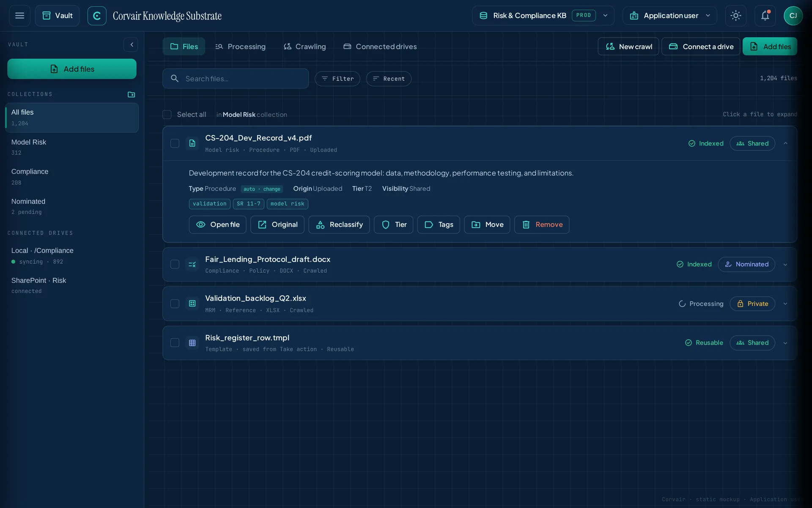Open Original source document
This screenshot has height=508, width=812.
[x=277, y=224]
